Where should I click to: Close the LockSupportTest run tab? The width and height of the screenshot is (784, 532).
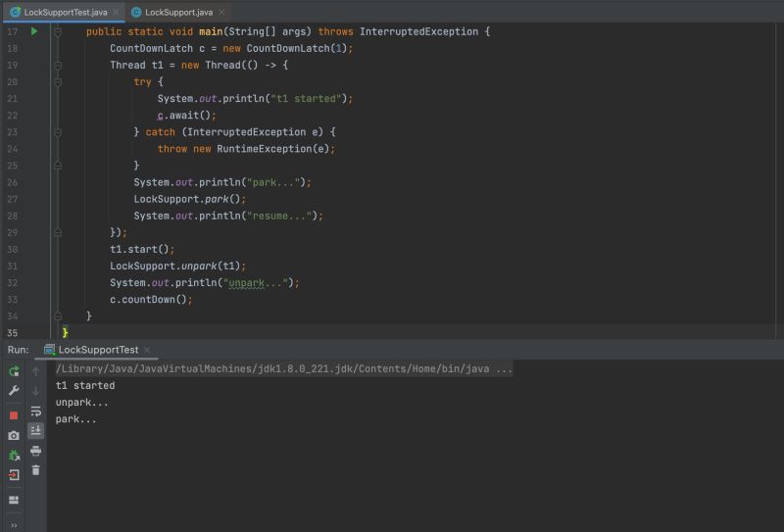[x=147, y=350]
